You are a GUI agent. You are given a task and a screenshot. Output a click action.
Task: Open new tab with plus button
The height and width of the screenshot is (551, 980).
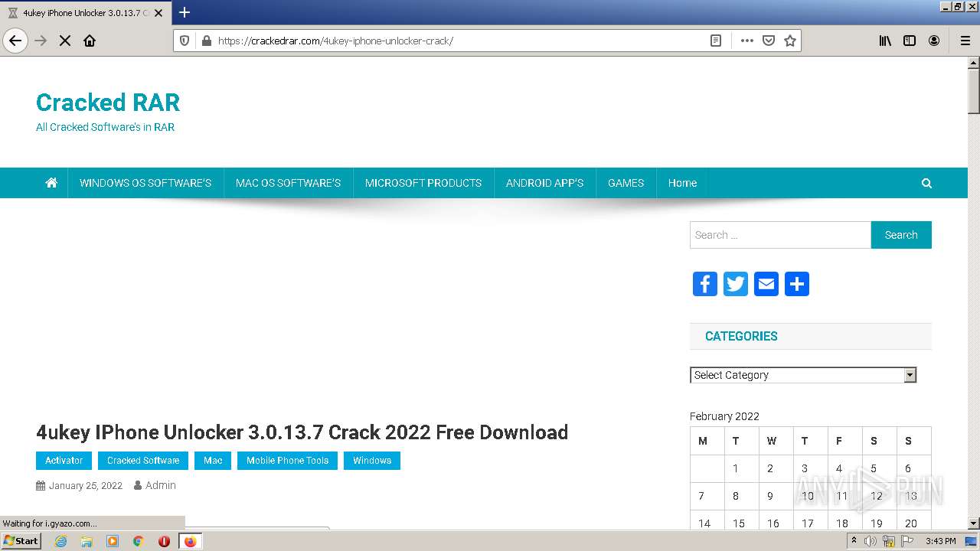(185, 12)
